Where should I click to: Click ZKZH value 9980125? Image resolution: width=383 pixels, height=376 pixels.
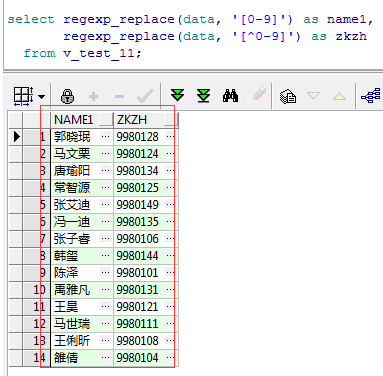[137, 188]
